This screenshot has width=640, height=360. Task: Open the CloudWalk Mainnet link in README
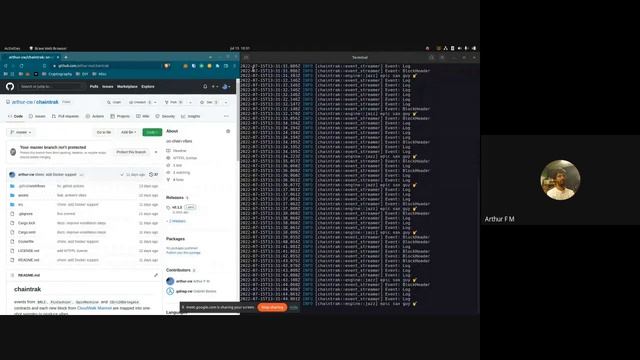[94, 308]
